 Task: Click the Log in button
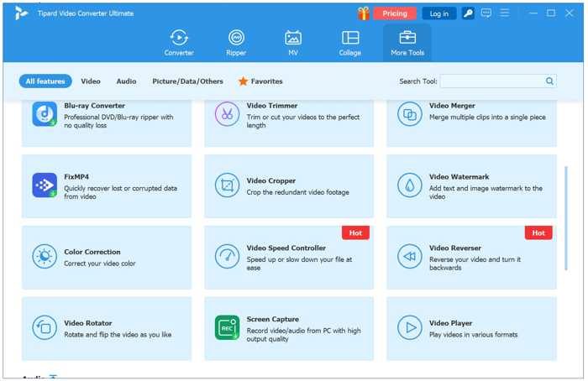(439, 13)
